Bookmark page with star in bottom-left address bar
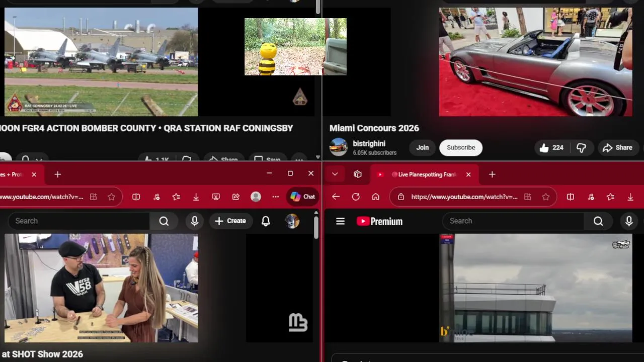Screen dimensions: 644x362 pos(111,197)
